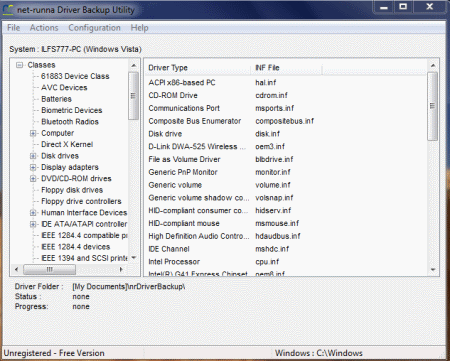450x361 pixels.
Task: Select Direct X Kernel in tree
Action: 67,144
